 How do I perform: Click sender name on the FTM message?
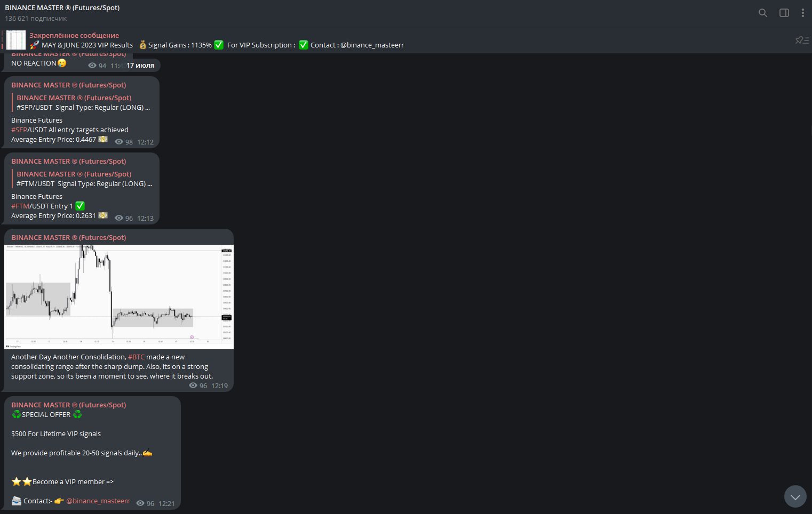pos(69,162)
